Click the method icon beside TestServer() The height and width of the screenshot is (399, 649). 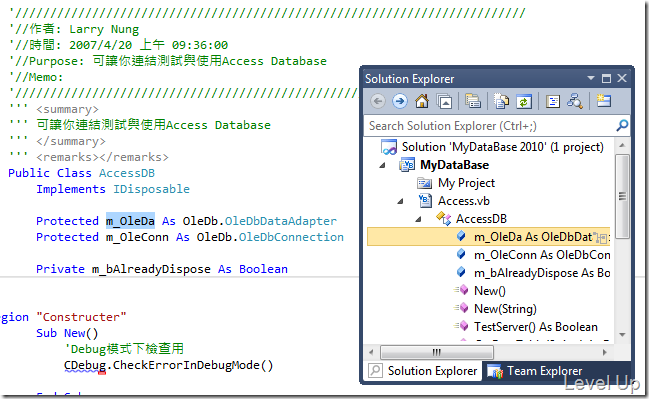[461, 326]
